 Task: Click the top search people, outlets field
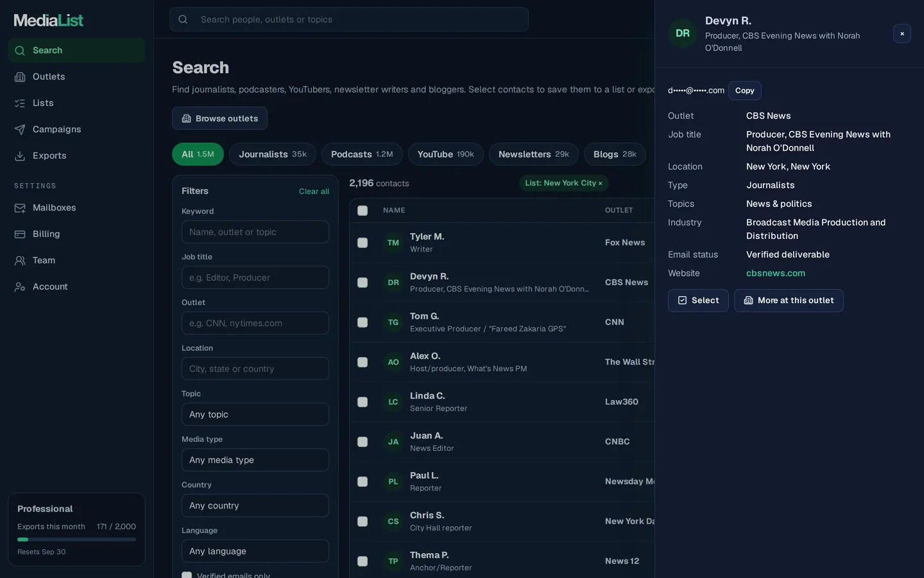349,19
